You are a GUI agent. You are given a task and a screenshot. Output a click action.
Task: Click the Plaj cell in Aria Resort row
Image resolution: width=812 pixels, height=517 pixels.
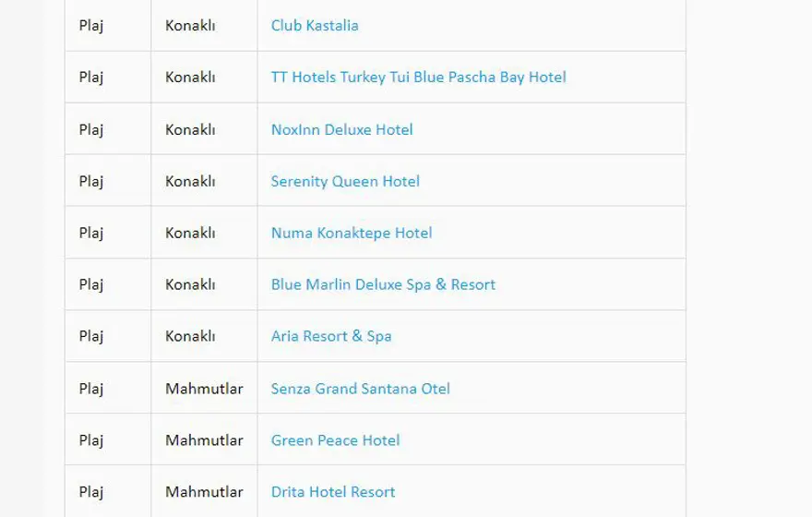point(91,336)
